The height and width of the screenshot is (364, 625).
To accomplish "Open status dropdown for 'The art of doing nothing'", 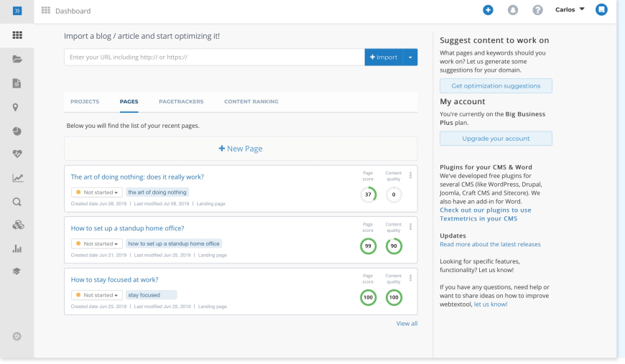I will pyautogui.click(x=96, y=192).
